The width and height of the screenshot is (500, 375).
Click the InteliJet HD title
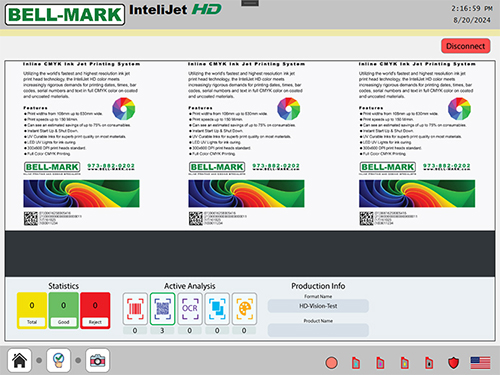pyautogui.click(x=175, y=10)
